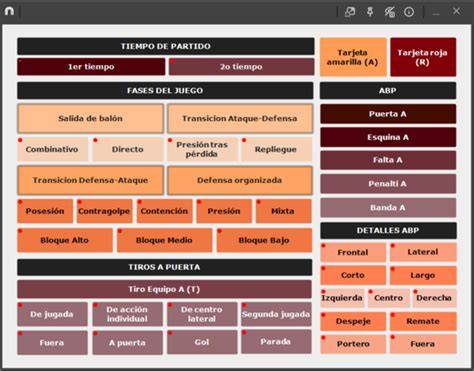This screenshot has height=371, width=474.
Task: Click the TIEMPO DE PARTIDO header
Action: (166, 46)
